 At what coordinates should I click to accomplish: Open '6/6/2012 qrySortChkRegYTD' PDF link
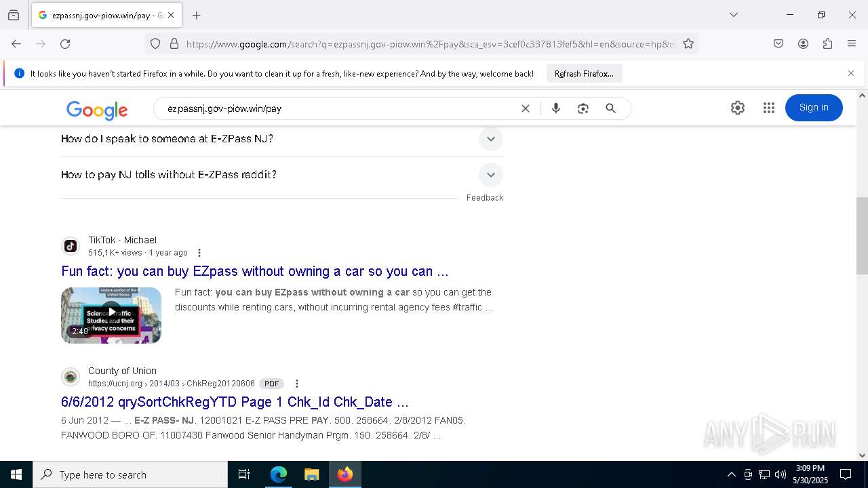click(x=235, y=402)
